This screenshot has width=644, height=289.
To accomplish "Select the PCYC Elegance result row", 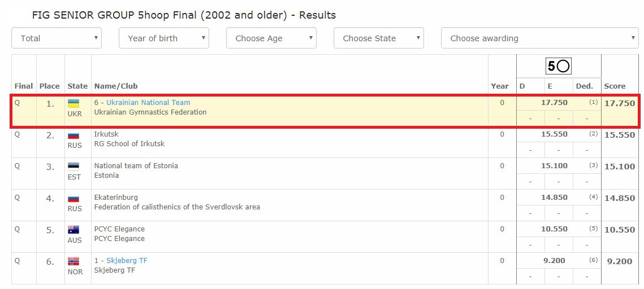I will (283, 237).
